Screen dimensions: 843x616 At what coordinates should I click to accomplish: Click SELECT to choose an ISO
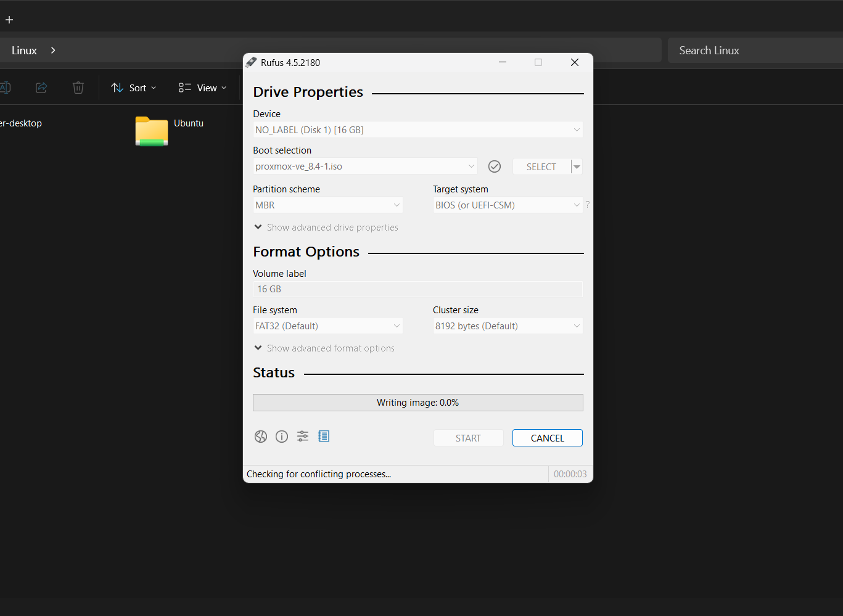540,166
